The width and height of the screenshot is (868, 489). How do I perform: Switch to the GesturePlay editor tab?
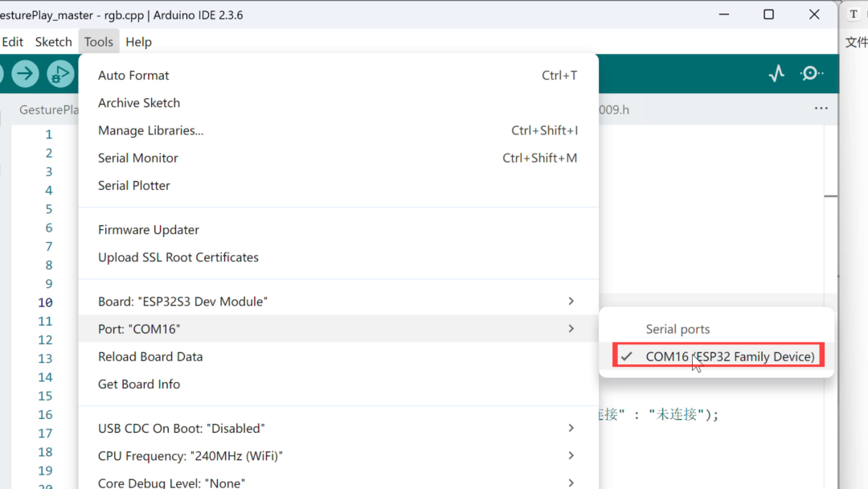49,109
